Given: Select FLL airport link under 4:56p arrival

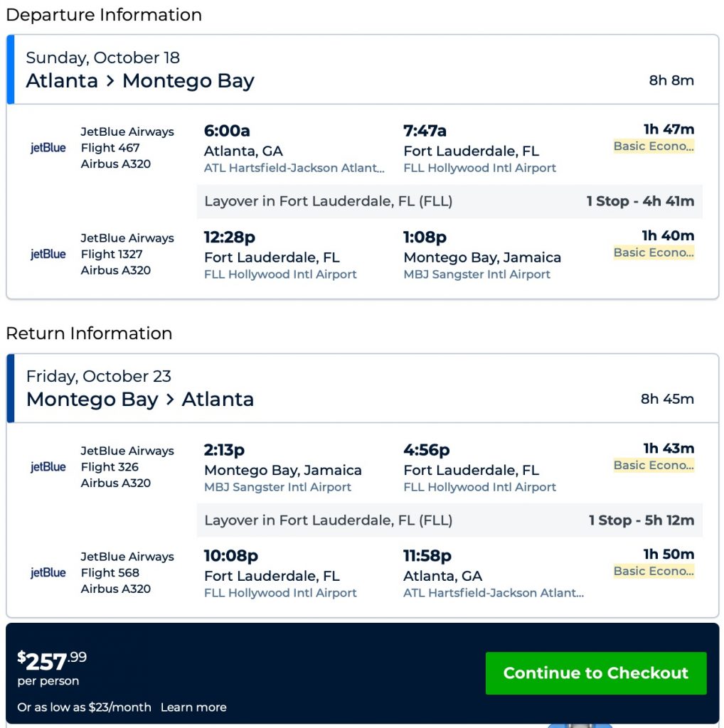Looking at the screenshot, I should coord(480,488).
